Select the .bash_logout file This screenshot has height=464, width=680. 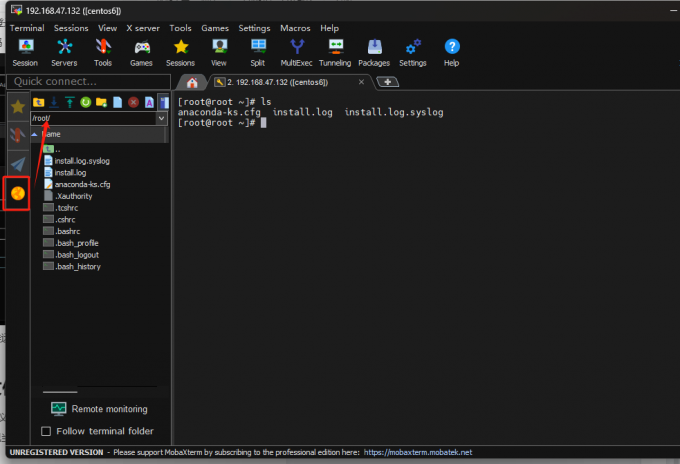tap(71, 255)
